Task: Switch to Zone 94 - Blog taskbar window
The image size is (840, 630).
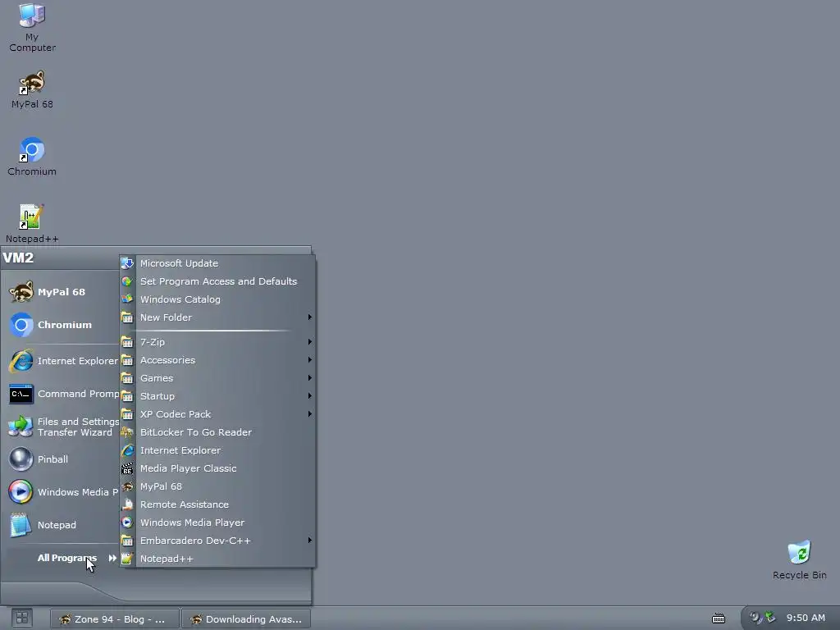Action: coord(115,619)
